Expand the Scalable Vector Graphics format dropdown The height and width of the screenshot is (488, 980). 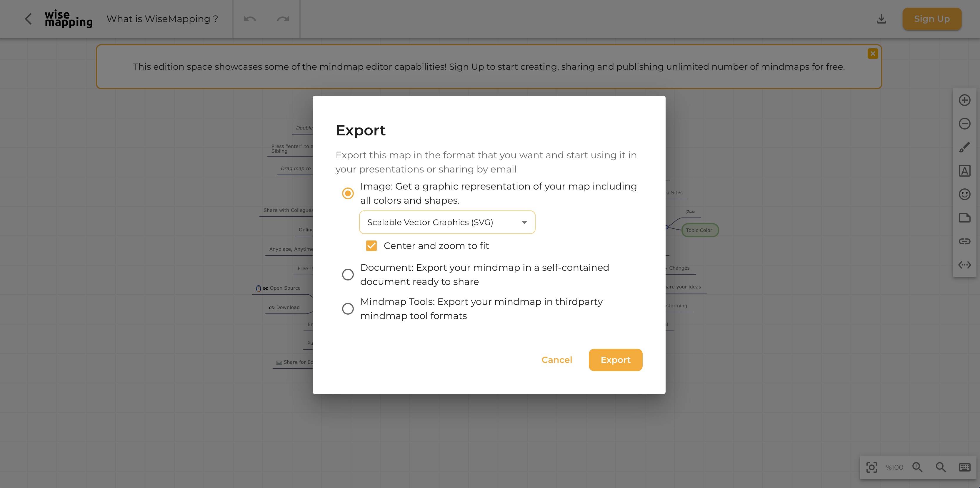tap(447, 222)
